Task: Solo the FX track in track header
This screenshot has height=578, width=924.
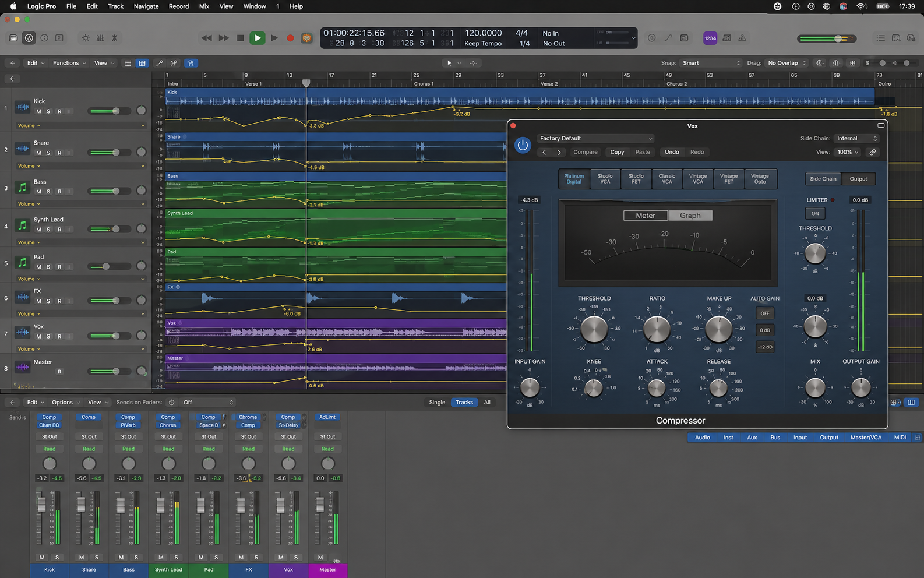Action: click(48, 301)
